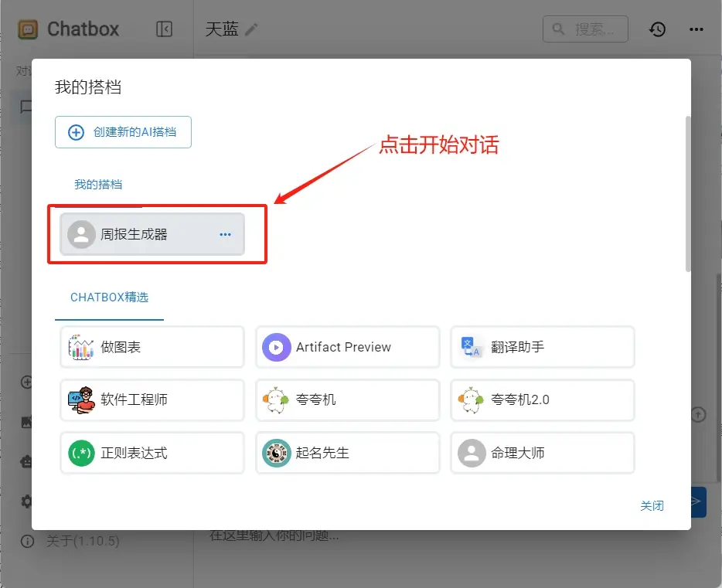Image resolution: width=722 pixels, height=588 pixels.
Task: Open Artifact Preview via its play icon
Action: pyautogui.click(x=278, y=347)
